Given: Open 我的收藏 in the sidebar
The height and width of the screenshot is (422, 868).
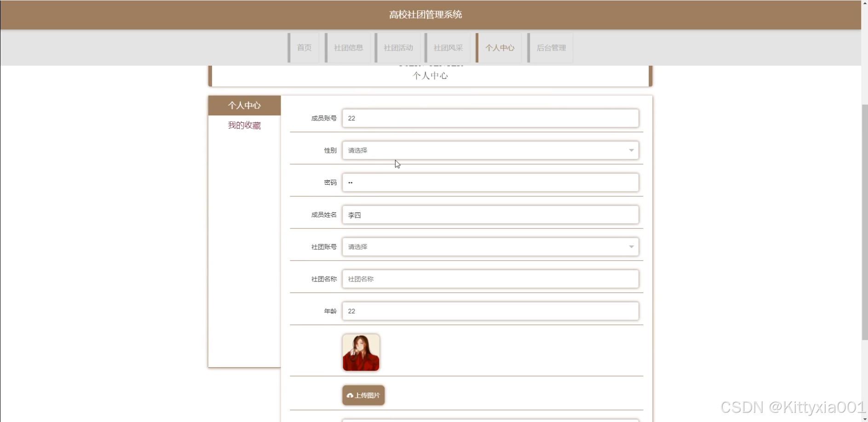Looking at the screenshot, I should pos(244,125).
